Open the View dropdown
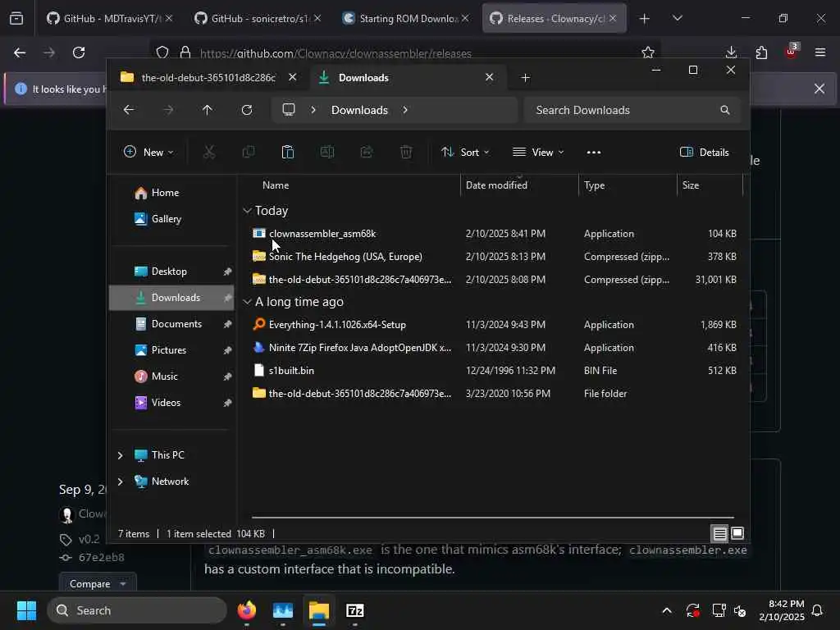This screenshot has height=630, width=840. 538,152
